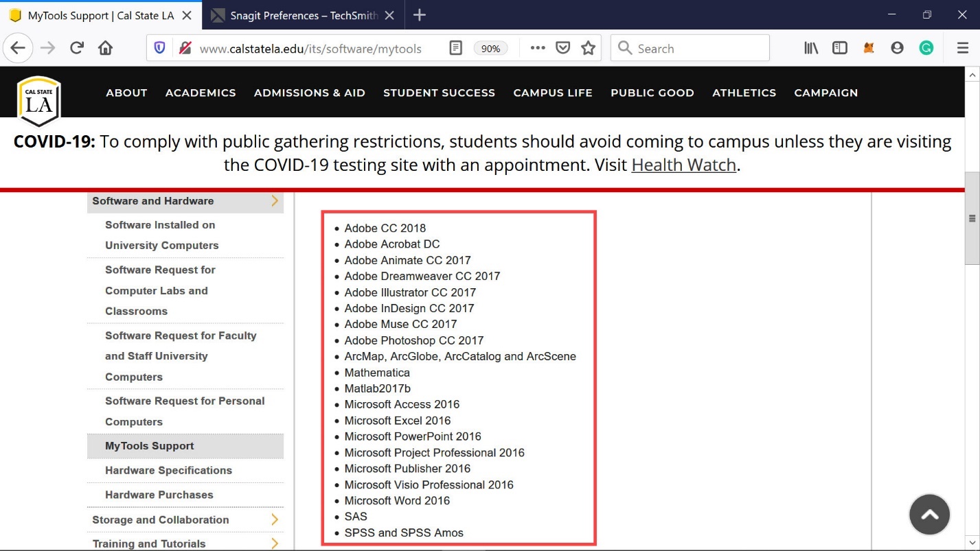Reset the 90% zoom level indicator
Image resolution: width=980 pixels, height=551 pixels.
tap(490, 48)
